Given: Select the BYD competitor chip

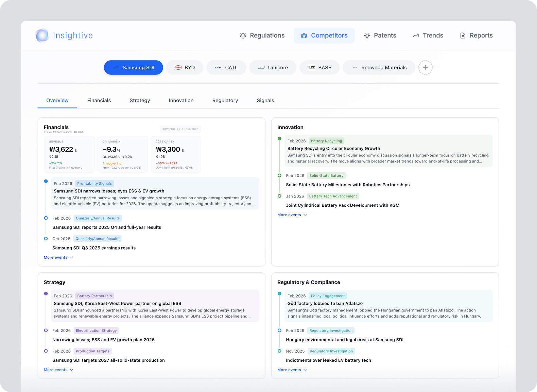Looking at the screenshot, I should tap(185, 68).
